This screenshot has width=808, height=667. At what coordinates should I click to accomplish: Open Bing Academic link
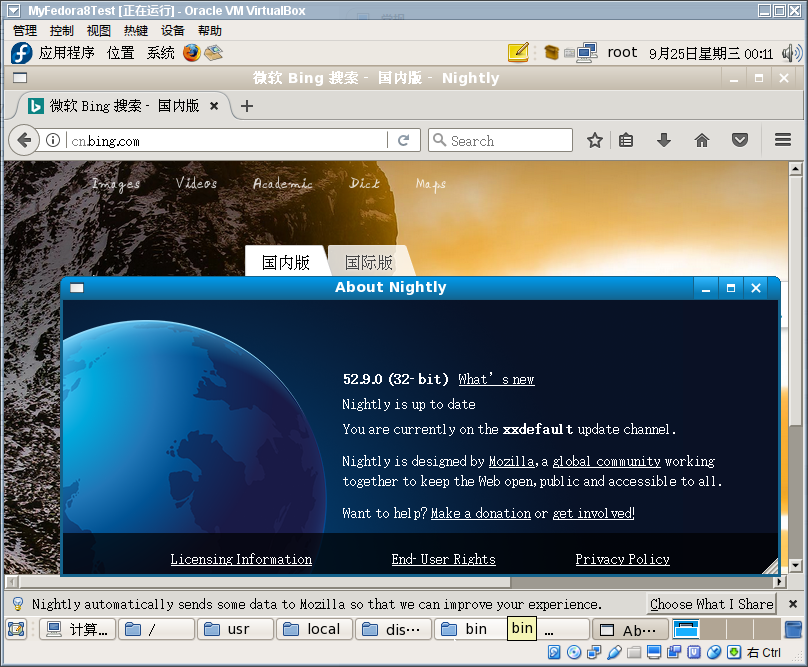pyautogui.click(x=283, y=183)
